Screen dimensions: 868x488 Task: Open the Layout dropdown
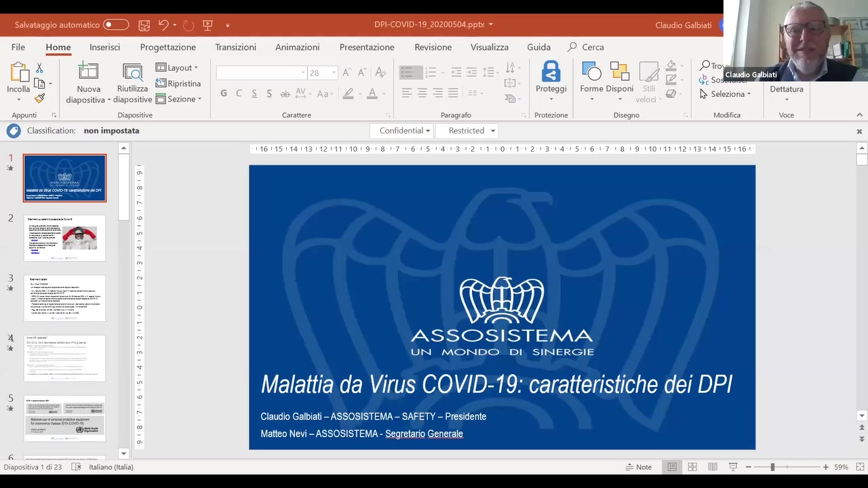(x=177, y=68)
